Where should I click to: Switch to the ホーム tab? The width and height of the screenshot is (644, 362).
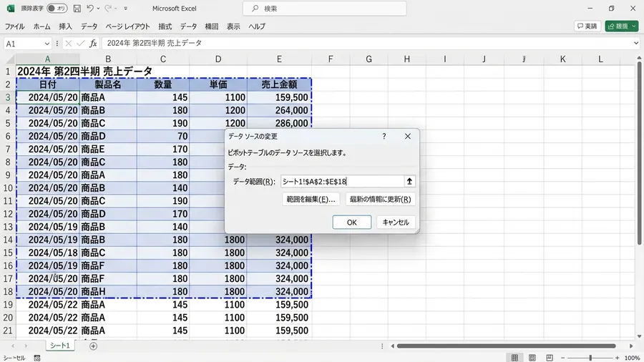tap(42, 26)
